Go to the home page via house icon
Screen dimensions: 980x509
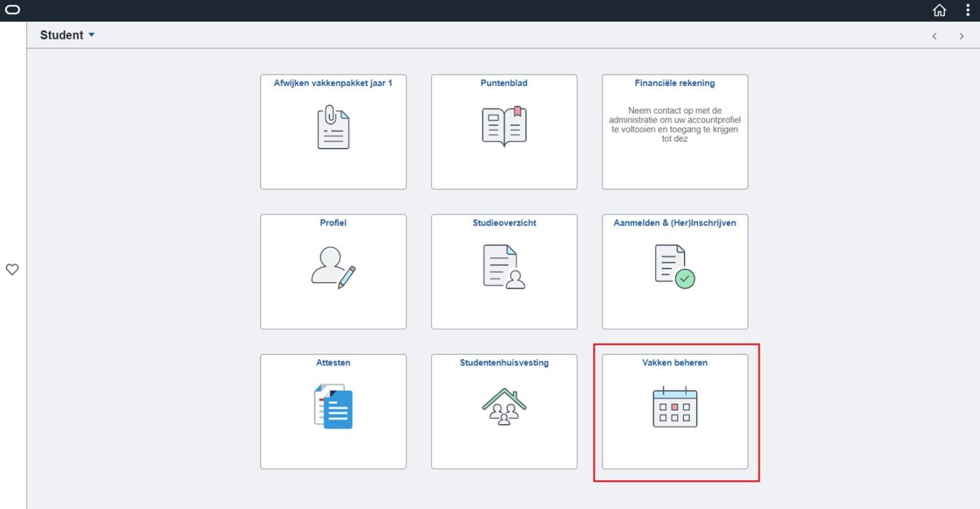click(939, 10)
